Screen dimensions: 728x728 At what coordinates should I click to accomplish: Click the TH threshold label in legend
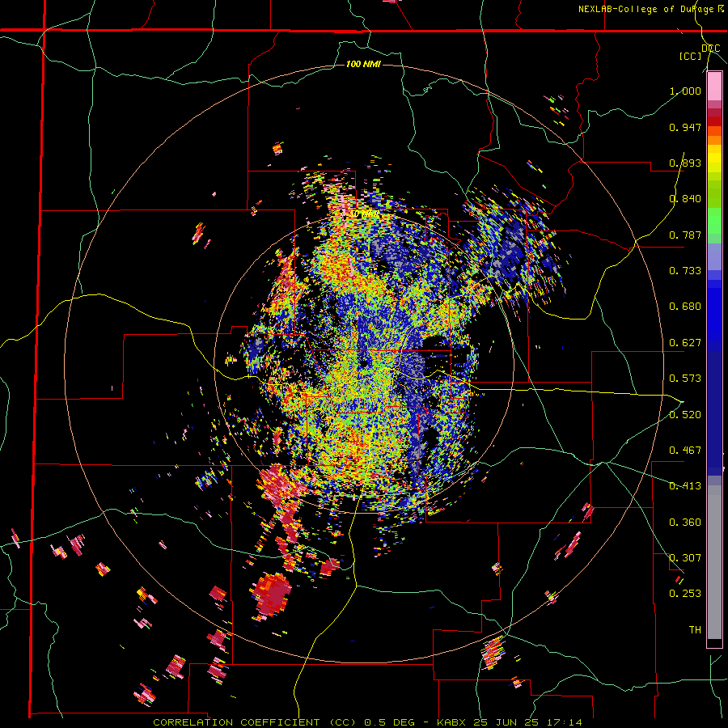[x=695, y=630]
